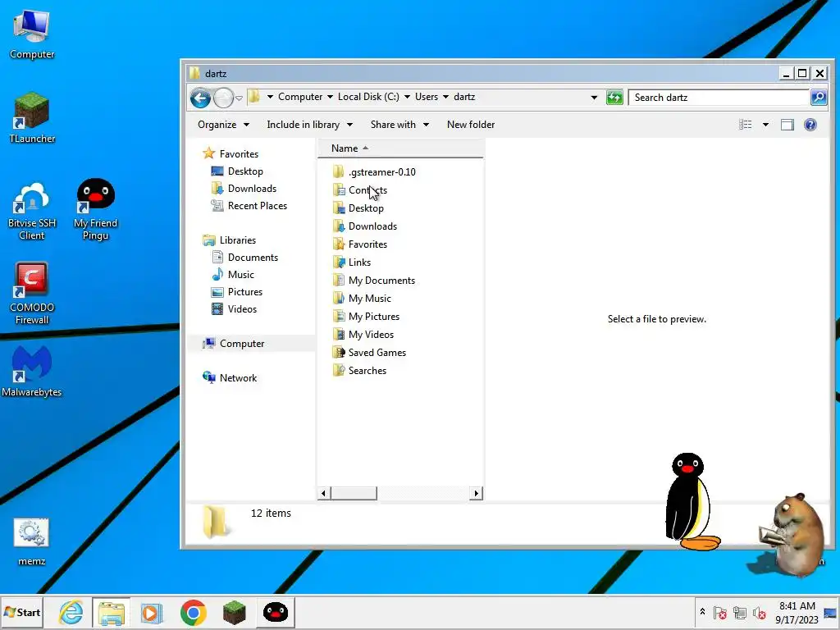Click Minecraft block icon in taskbar
Image resolution: width=840 pixels, height=630 pixels.
pyautogui.click(x=234, y=612)
